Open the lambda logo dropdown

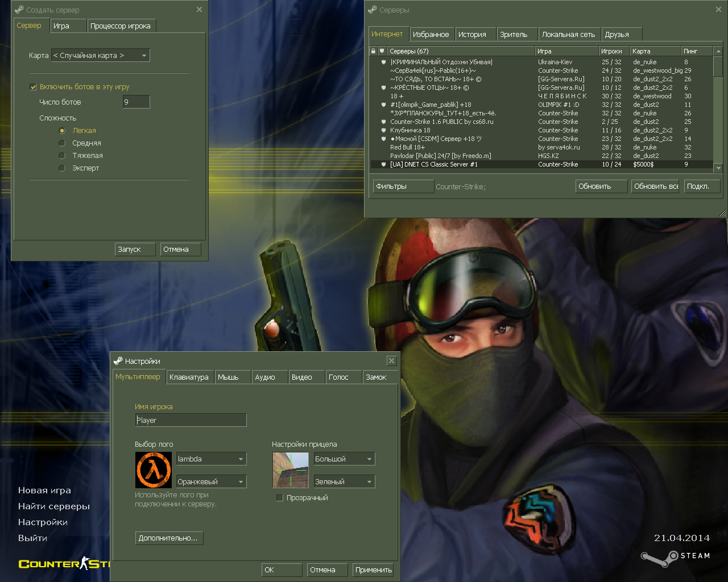(x=212, y=459)
